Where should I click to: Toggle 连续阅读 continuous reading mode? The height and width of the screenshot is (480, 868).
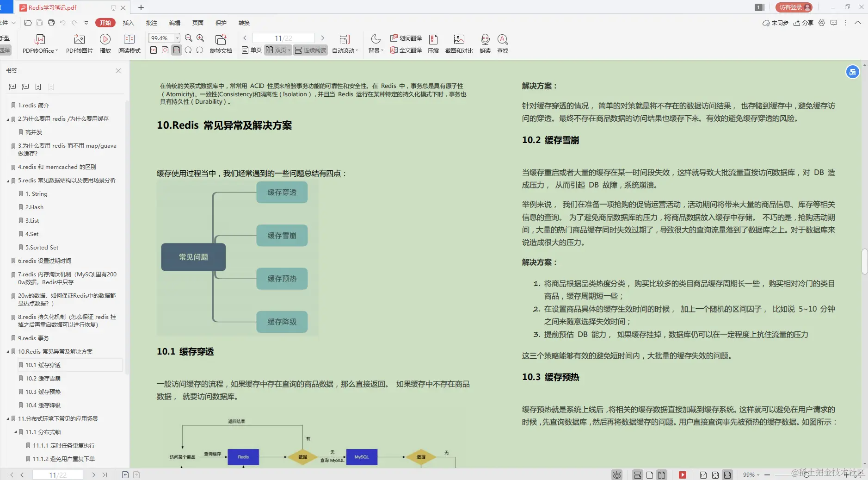pos(309,50)
